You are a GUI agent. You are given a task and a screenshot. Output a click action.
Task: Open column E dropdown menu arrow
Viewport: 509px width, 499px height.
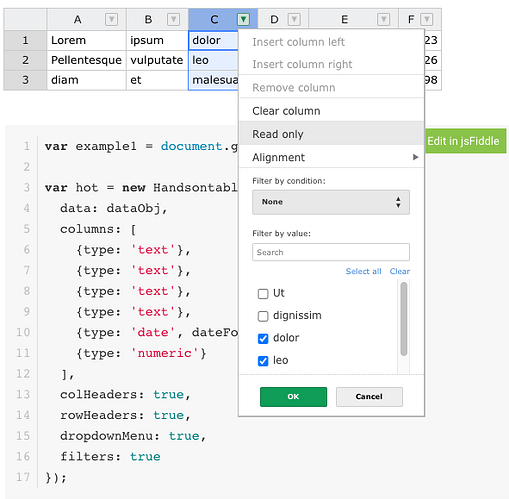pyautogui.click(x=383, y=19)
